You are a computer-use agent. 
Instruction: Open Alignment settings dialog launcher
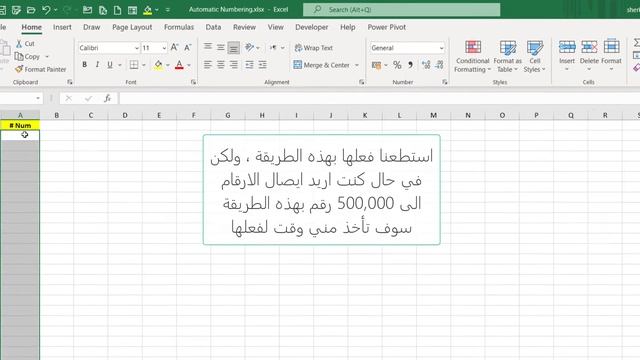pos(362,82)
